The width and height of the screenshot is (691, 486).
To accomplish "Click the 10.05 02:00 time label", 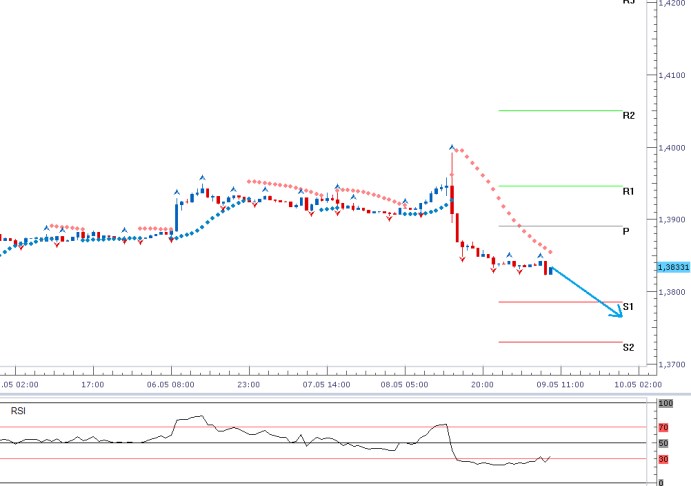I will coord(638,385).
